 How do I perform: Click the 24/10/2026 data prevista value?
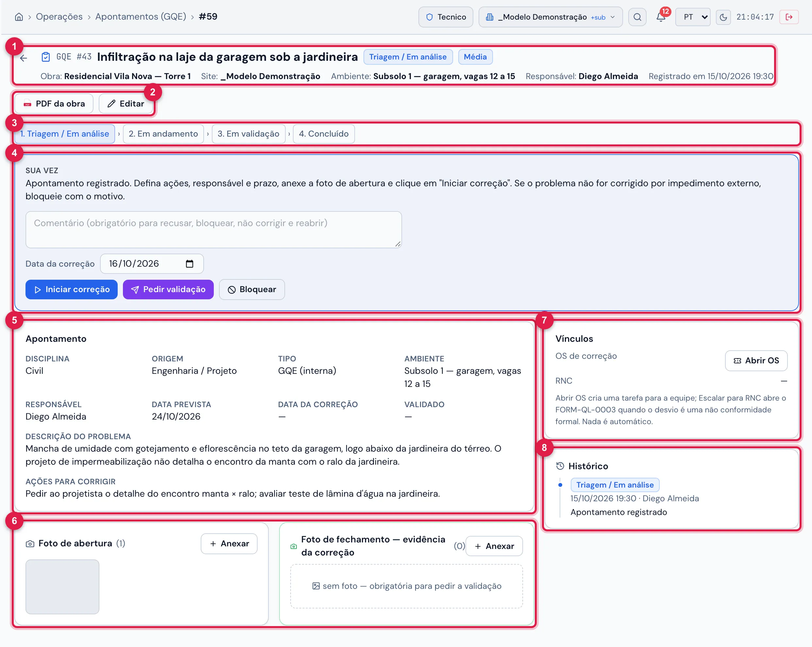click(x=176, y=416)
